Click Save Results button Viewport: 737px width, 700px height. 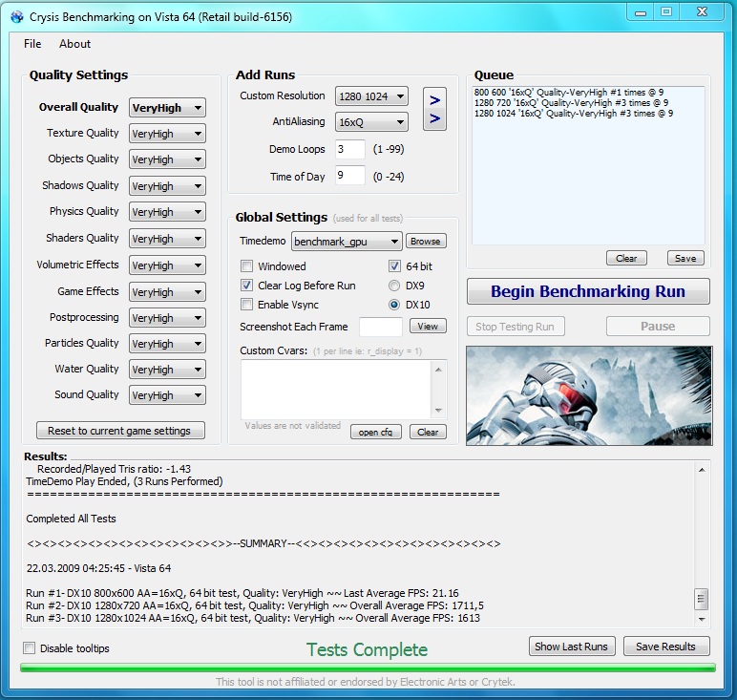coord(666,647)
